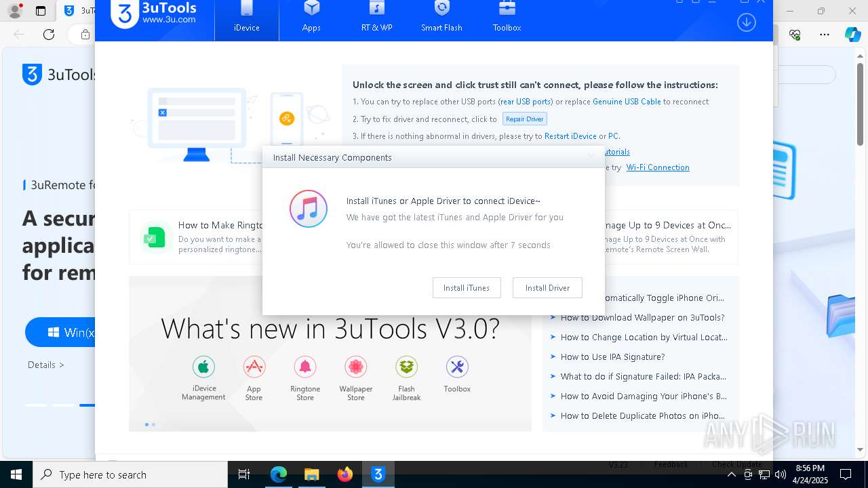Click the downloads arrow icon in 3uTools
868x488 pixels.
tap(746, 22)
